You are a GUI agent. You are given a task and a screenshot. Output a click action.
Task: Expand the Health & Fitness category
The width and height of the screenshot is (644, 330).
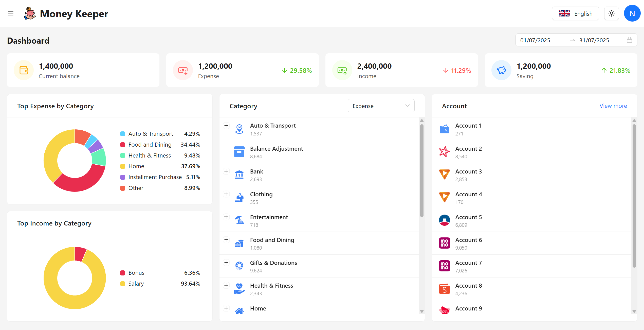pos(226,285)
